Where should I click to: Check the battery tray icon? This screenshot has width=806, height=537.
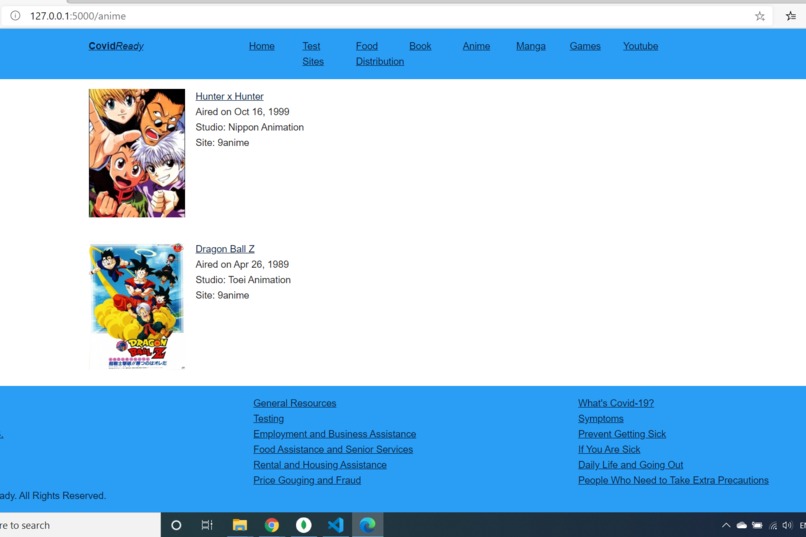(757, 525)
